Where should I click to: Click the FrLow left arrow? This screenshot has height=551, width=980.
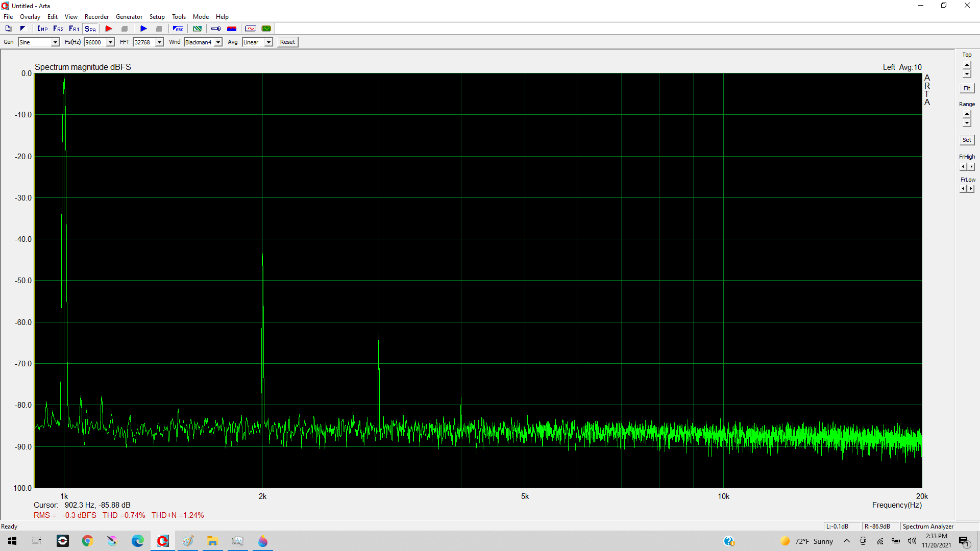[963, 189]
